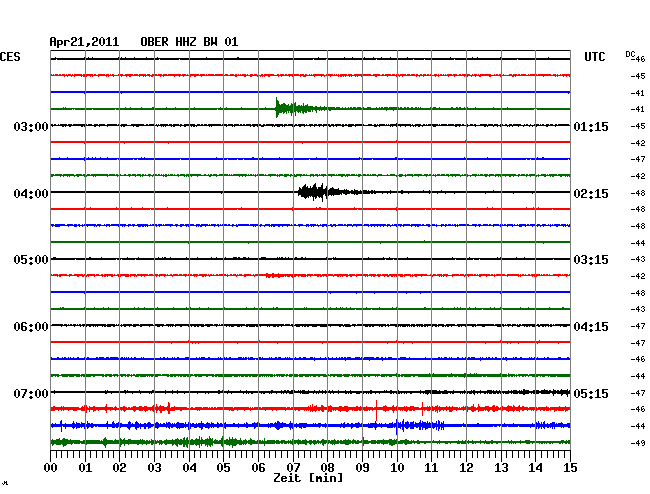The width and height of the screenshot is (650, 494).
Task: Click the date label Apr21,2011
Action: click(84, 42)
